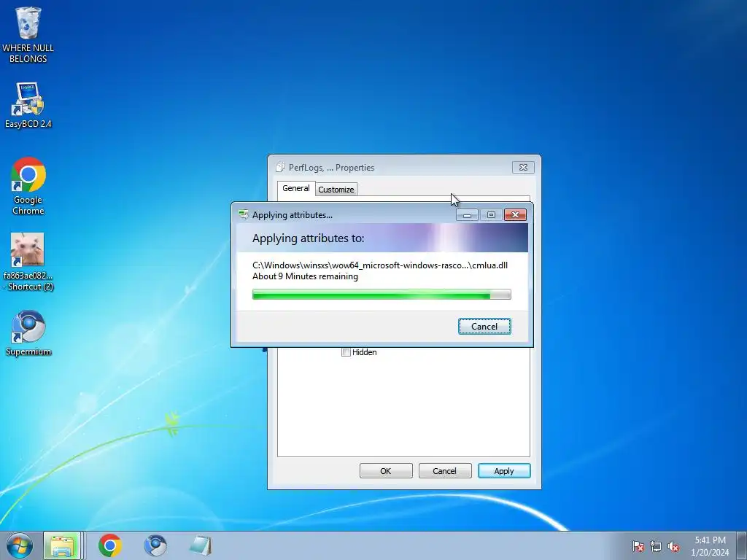Launch the Supermium desktop shortcut
This screenshot has height=560, width=747.
click(28, 333)
